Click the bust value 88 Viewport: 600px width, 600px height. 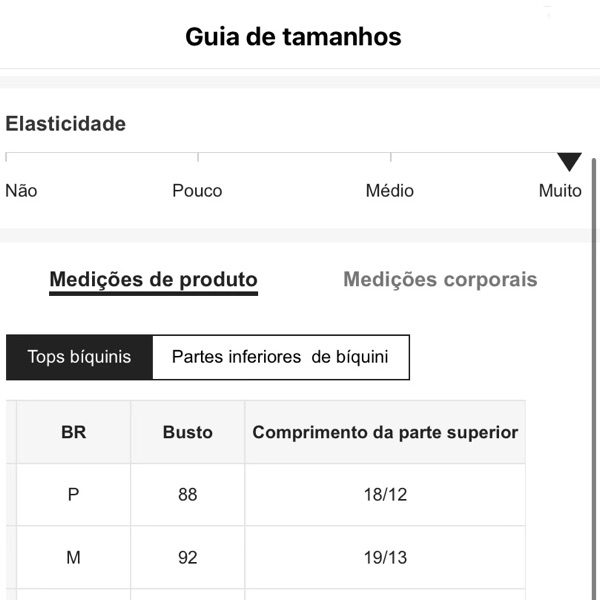click(x=188, y=495)
